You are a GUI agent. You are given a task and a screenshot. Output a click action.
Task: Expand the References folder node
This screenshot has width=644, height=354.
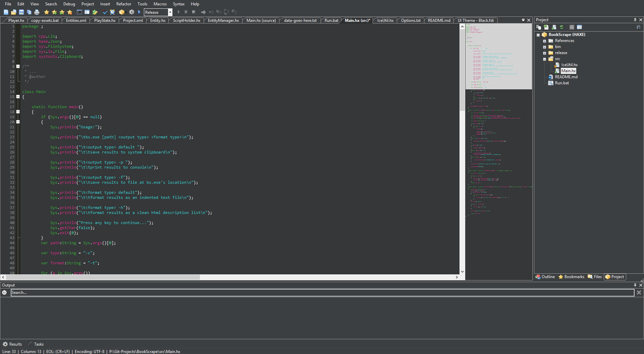click(544, 41)
